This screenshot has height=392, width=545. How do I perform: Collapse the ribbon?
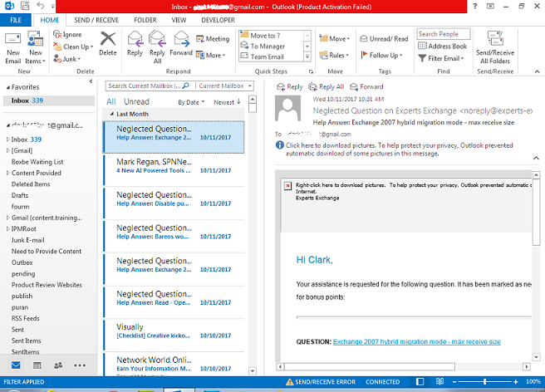pos(537,71)
